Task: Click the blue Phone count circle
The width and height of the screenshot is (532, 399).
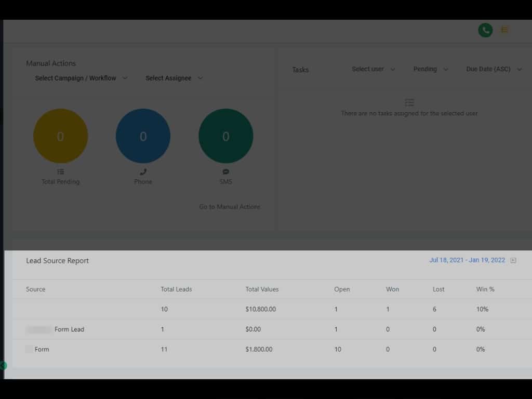Action: pyautogui.click(x=143, y=136)
